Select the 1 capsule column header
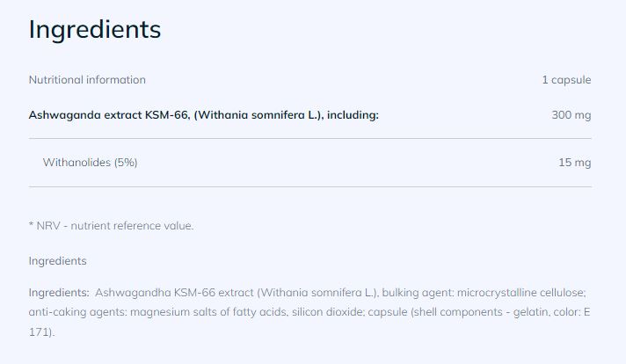 tap(565, 80)
